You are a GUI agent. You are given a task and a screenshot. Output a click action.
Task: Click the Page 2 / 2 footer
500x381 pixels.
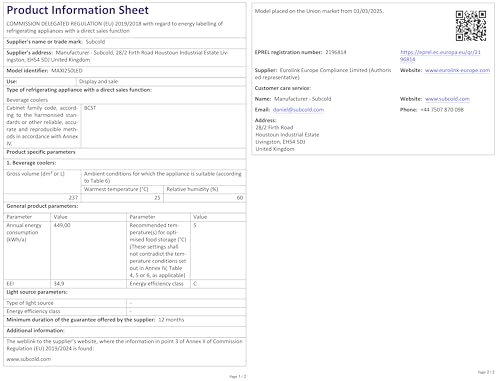tap(486, 372)
